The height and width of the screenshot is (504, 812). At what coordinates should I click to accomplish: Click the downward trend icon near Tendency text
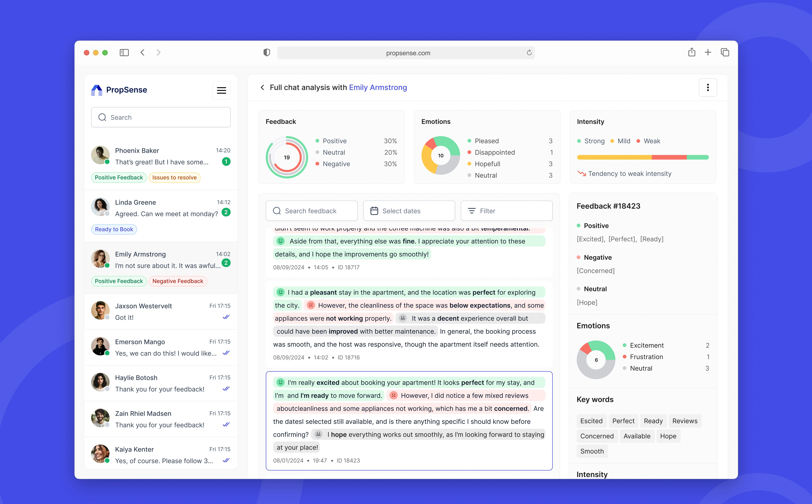[x=581, y=173]
